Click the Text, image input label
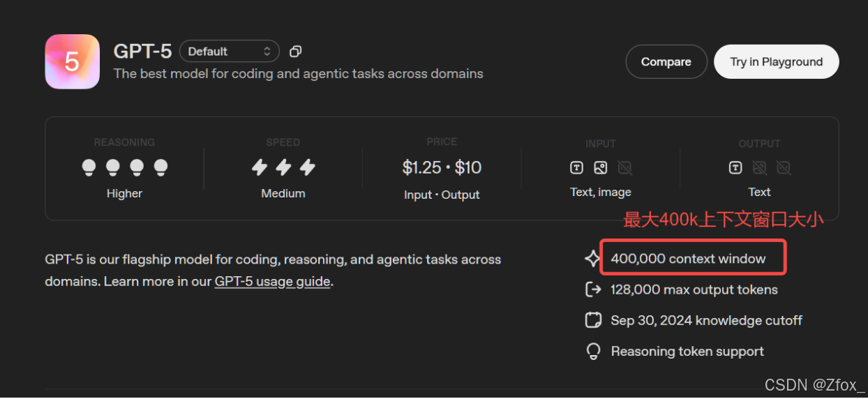The height and width of the screenshot is (399, 868). tap(601, 192)
